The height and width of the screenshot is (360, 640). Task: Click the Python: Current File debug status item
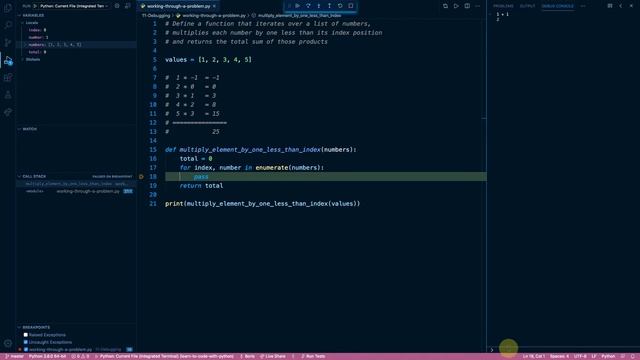[164, 356]
